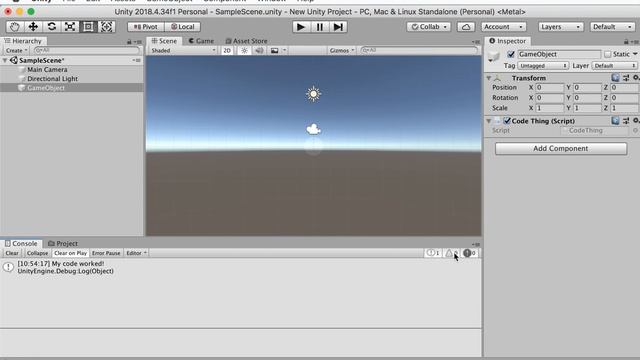Select GameObject in the Hierarchy
Viewport: 640px width, 360px height.
(x=46, y=88)
